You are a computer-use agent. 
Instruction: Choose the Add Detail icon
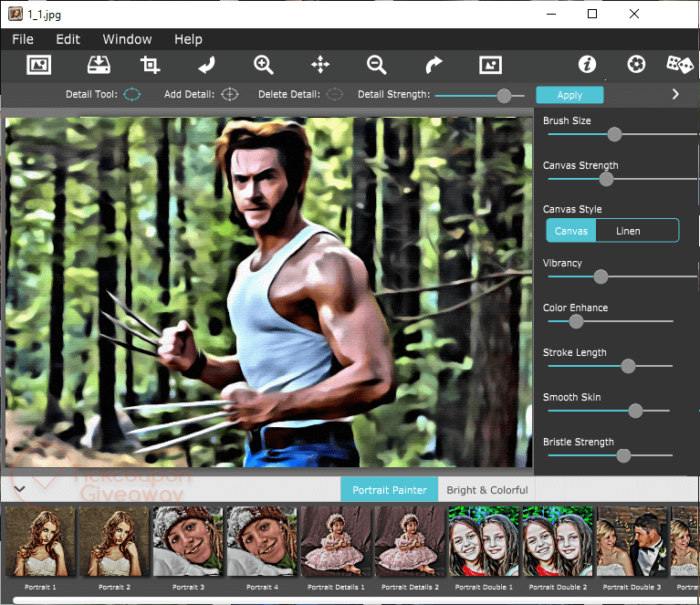(x=229, y=95)
